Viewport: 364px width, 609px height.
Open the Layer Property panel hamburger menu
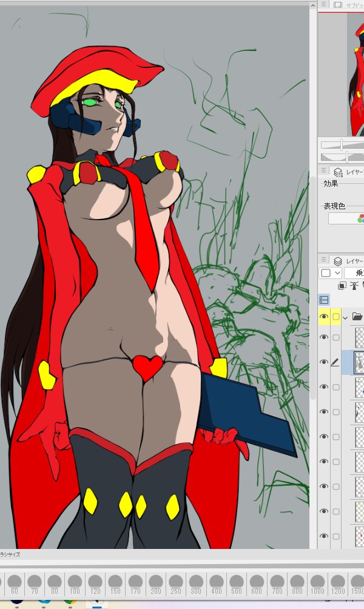pos(323,170)
